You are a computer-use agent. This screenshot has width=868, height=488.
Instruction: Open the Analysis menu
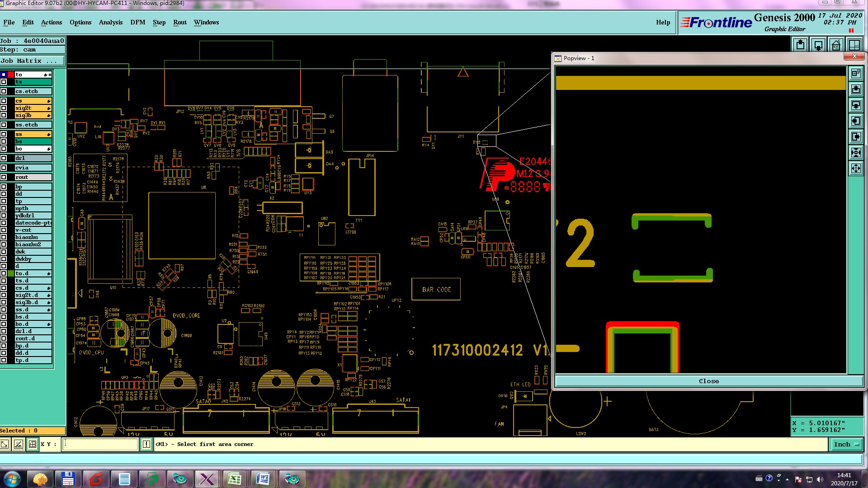110,22
